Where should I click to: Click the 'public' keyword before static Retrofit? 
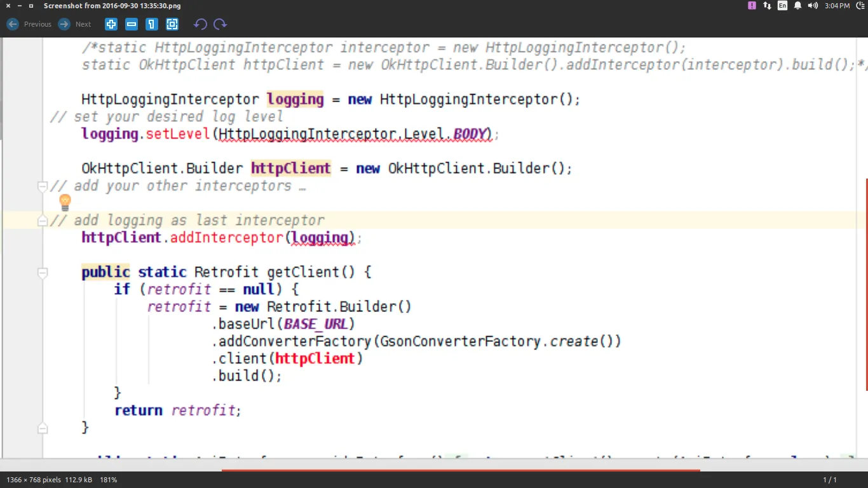click(105, 273)
